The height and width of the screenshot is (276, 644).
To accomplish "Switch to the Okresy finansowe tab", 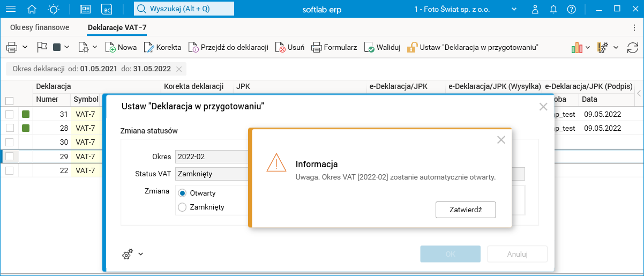I will pos(40,27).
